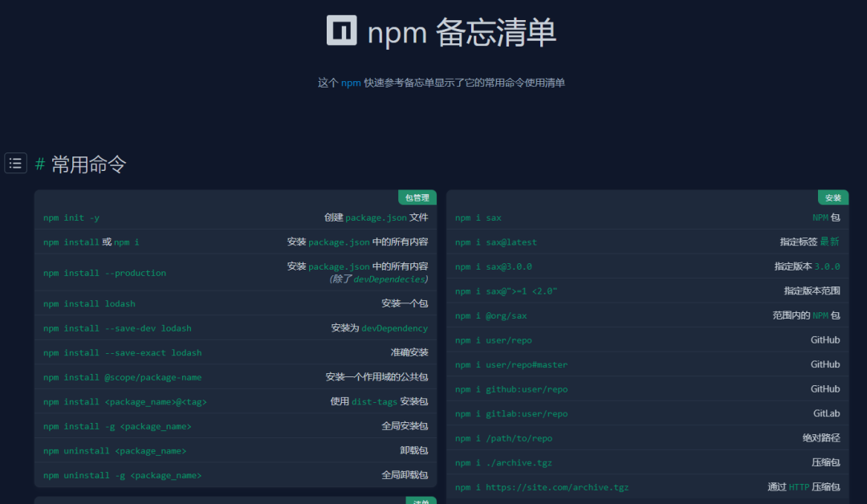Open the table of contents list icon

(x=15, y=163)
